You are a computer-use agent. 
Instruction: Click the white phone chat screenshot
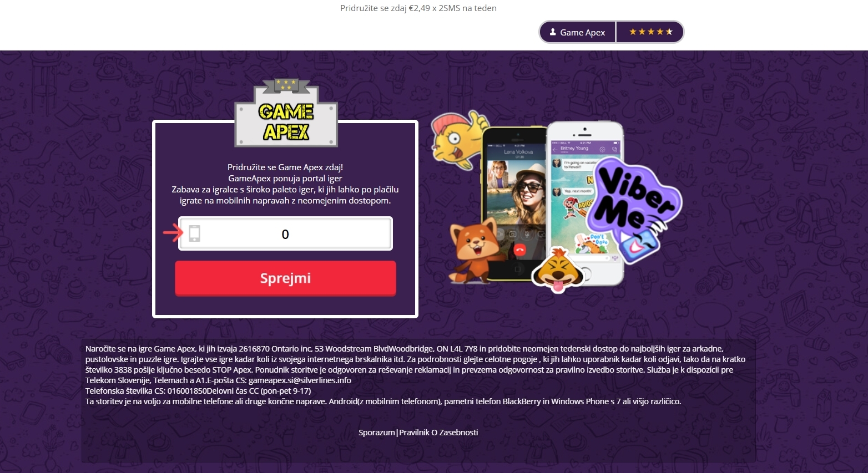coord(584,204)
